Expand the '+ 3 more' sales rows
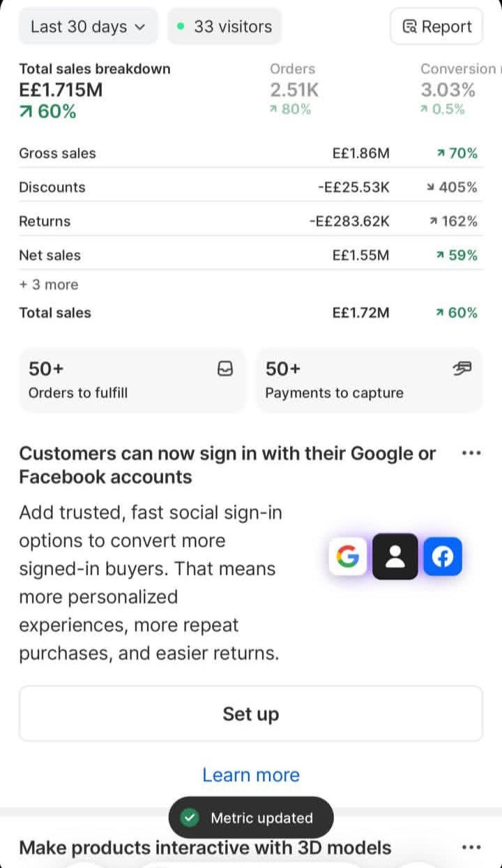The height and width of the screenshot is (868, 502). (x=49, y=284)
